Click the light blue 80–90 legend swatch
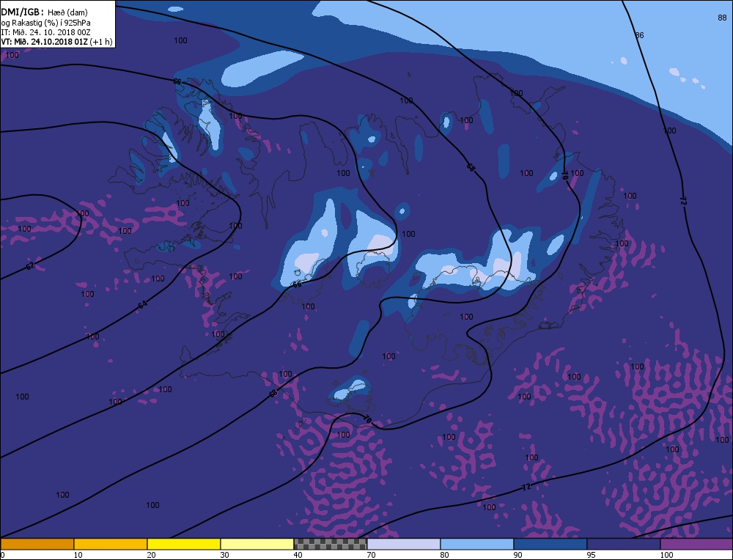This screenshot has height=560, width=733. coord(477,544)
